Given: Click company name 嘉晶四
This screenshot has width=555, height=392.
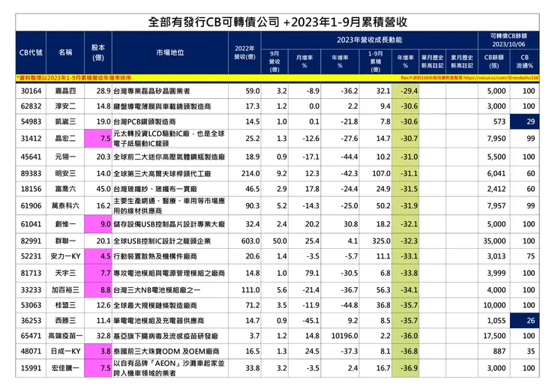Looking at the screenshot, I should tap(65, 91).
